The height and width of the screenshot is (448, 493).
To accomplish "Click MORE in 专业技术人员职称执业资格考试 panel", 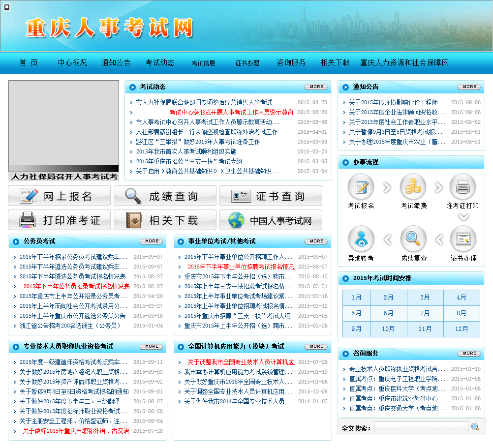I will tap(151, 347).
